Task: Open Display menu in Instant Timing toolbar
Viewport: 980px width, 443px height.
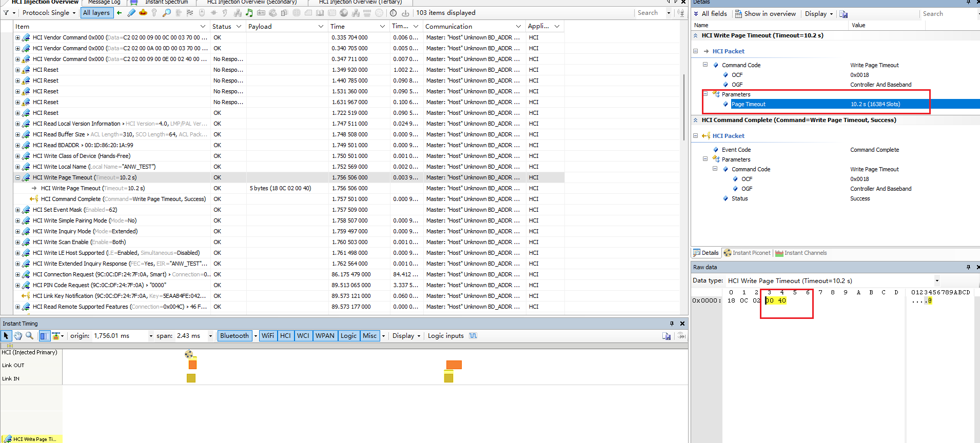Action: pos(406,336)
